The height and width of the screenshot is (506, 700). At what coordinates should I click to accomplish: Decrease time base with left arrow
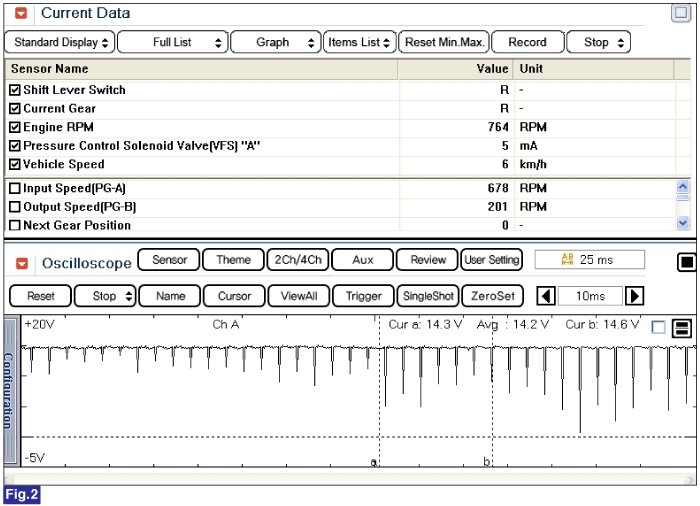point(546,296)
